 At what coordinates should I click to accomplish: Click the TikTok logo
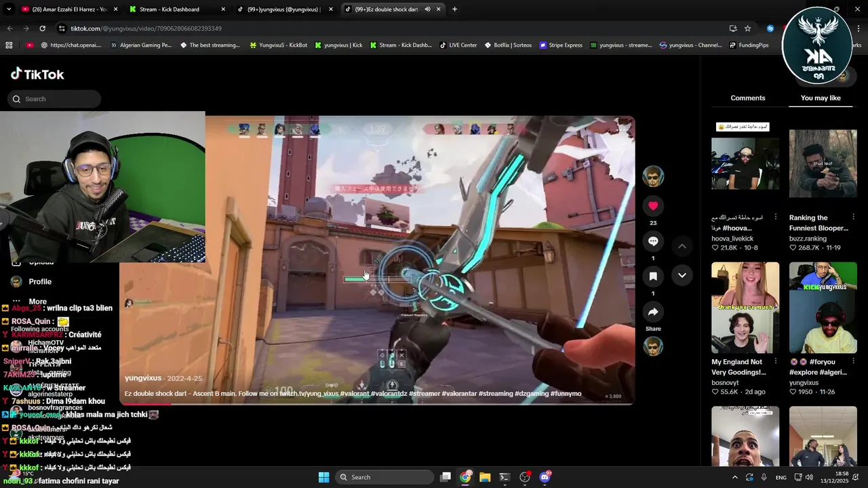tap(37, 74)
